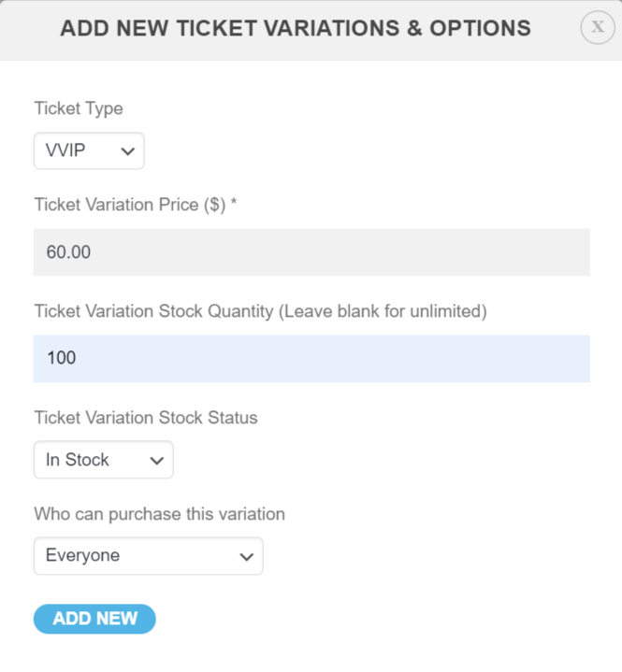This screenshot has height=672, width=622.
Task: Focus the Ticket Variation Price field
Action: tap(311, 252)
